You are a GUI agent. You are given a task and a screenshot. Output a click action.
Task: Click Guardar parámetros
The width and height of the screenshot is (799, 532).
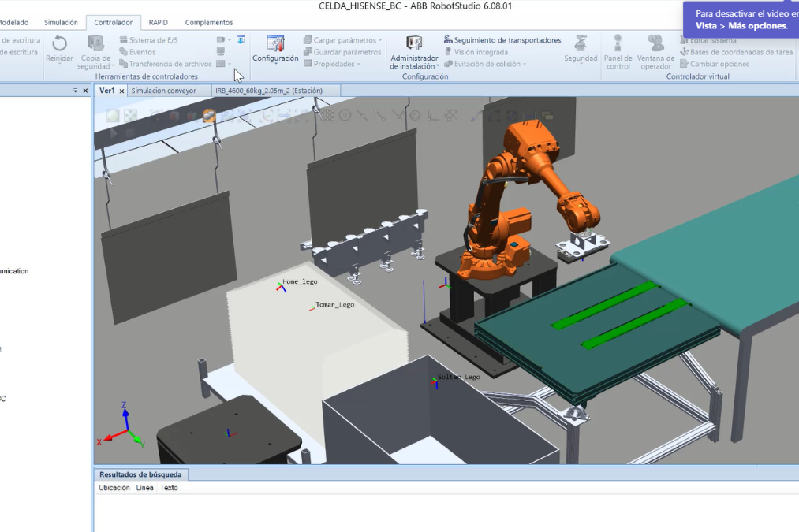click(x=342, y=52)
